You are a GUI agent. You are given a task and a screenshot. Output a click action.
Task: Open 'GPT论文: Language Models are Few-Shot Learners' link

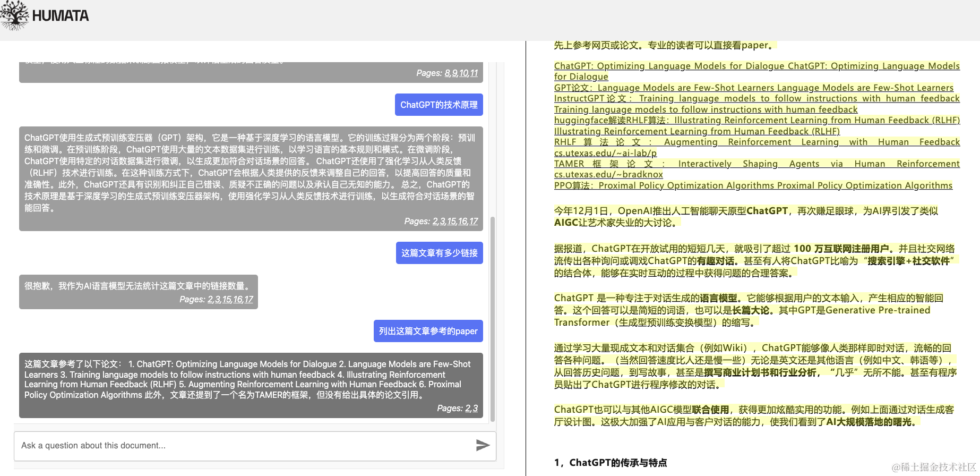point(754,88)
